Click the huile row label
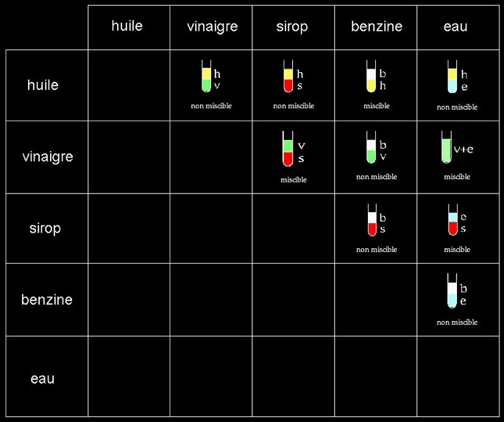The image size is (504, 422). (x=43, y=85)
